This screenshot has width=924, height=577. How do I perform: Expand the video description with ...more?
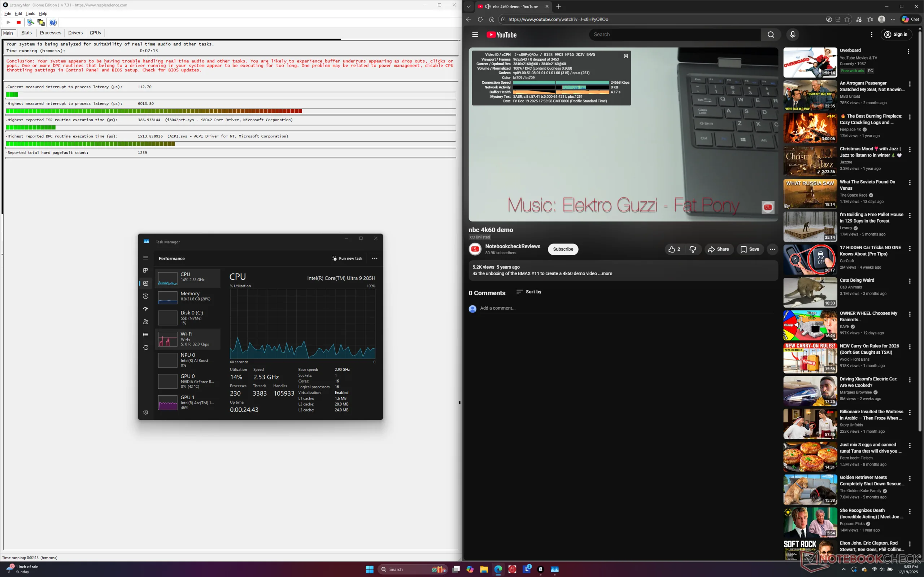click(x=605, y=274)
